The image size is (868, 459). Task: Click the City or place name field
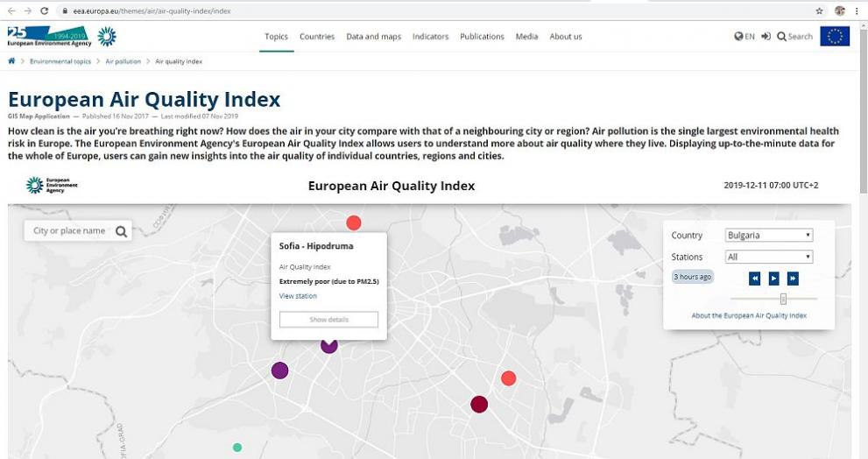[x=69, y=231]
